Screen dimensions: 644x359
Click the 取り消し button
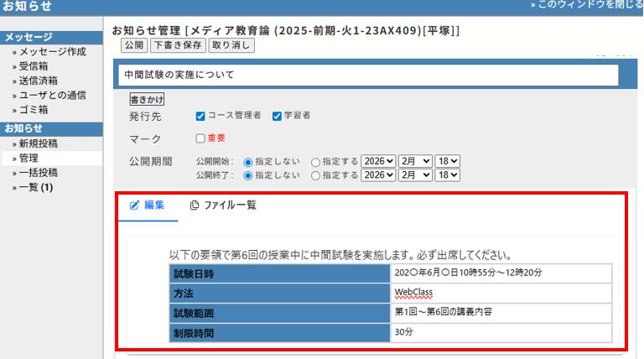click(x=231, y=45)
